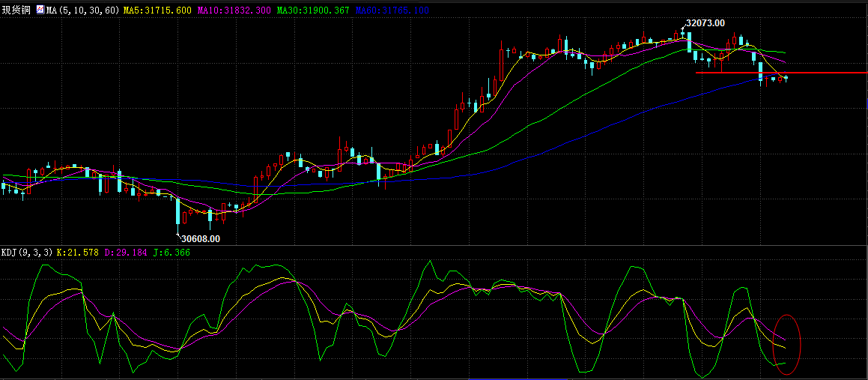The image size is (868, 380).
Task: Open the MA(5,10,30,60) indicator settings label
Action: 84,10
